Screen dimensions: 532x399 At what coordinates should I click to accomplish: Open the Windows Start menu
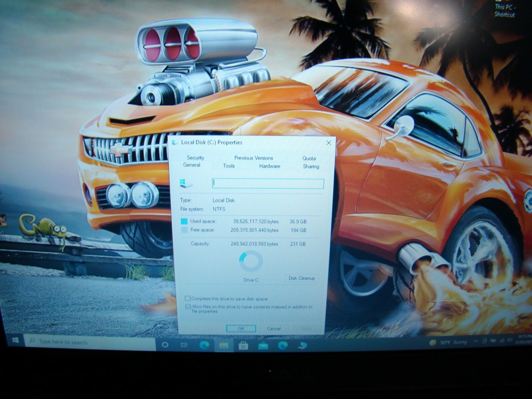pos(15,340)
